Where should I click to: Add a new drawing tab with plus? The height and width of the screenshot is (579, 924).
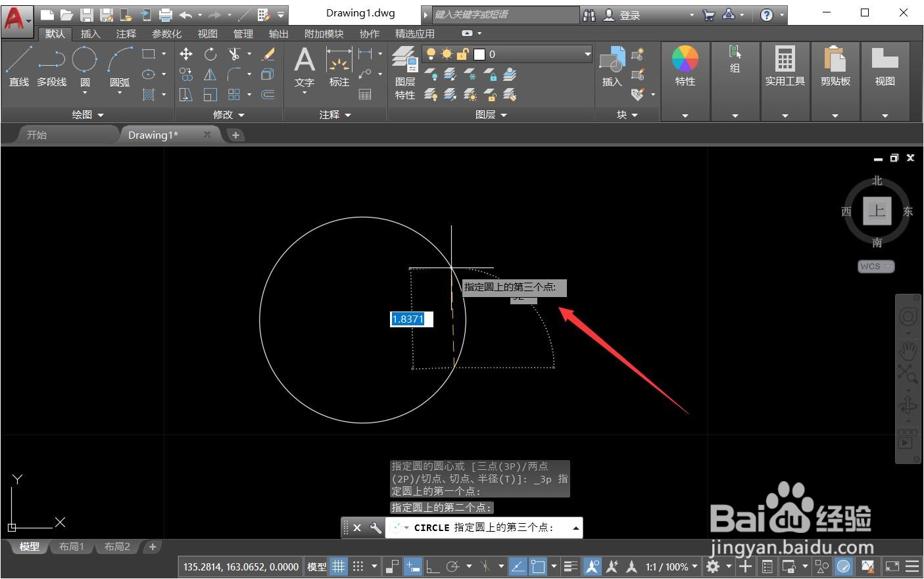[x=235, y=135]
